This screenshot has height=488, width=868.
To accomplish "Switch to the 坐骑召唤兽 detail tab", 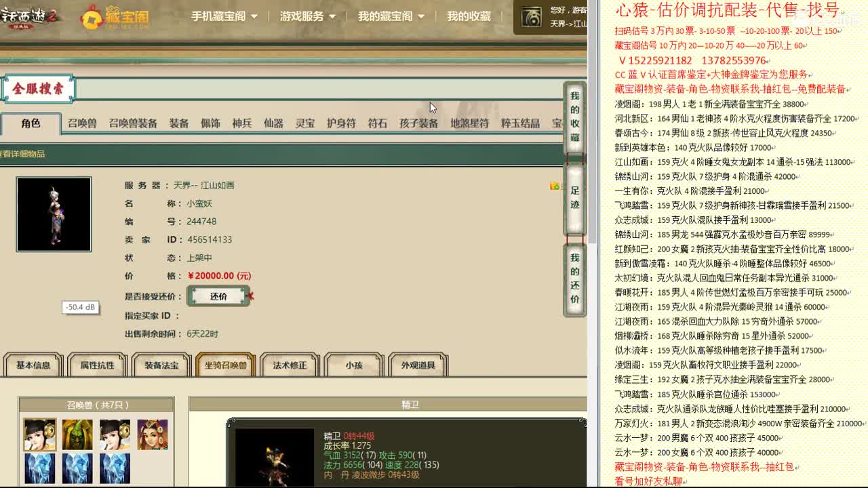I will (x=225, y=365).
